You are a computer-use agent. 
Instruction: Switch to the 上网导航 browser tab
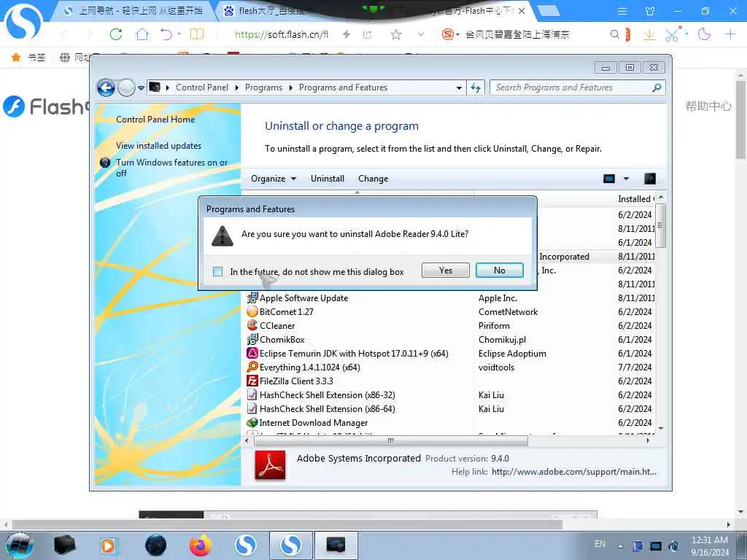coord(133,10)
